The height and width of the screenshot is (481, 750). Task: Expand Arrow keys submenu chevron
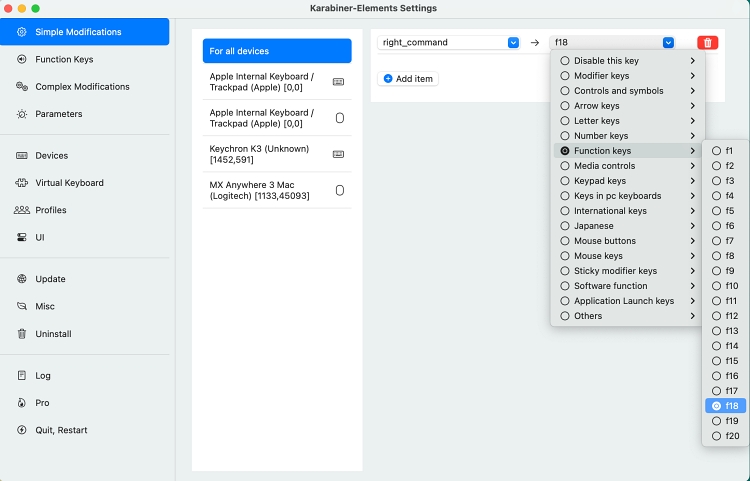click(x=692, y=106)
